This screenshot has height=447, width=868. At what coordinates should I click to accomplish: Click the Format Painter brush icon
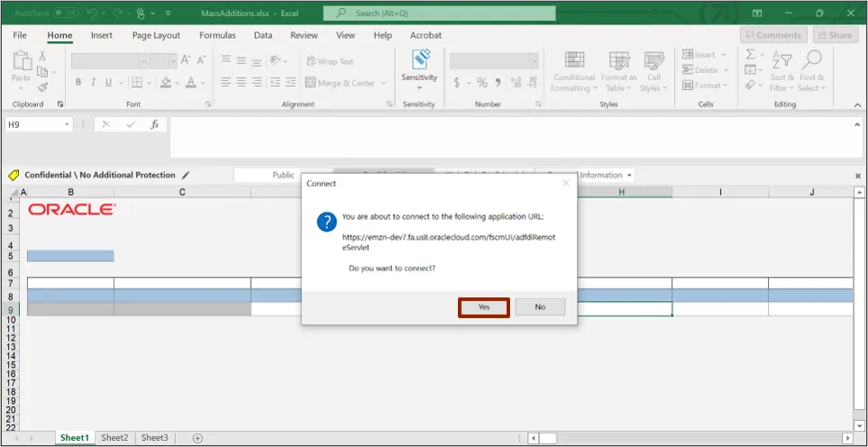coord(42,87)
